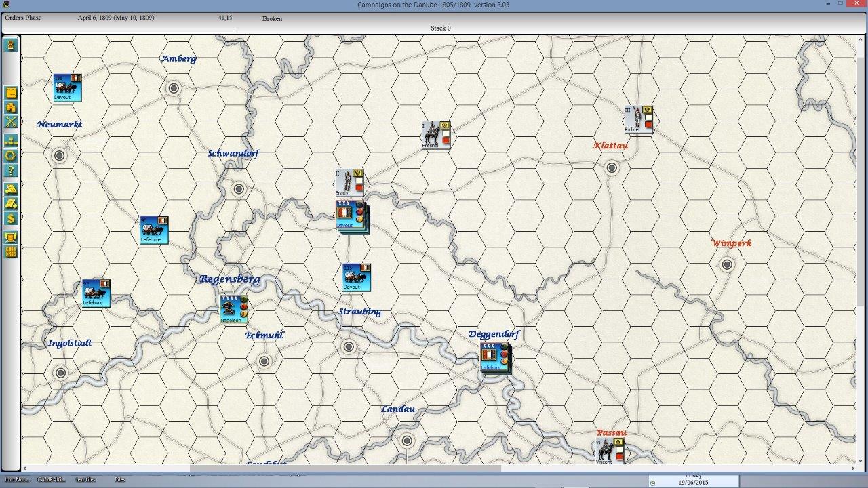Select Austrian unit Vincent at Passau

click(610, 451)
